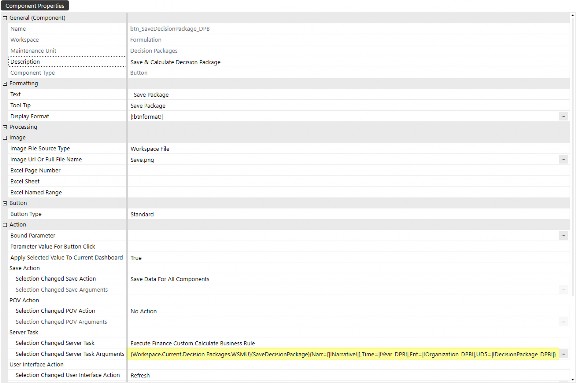
Task: Click the empty Excel Page Number value field
Action: tap(349, 170)
